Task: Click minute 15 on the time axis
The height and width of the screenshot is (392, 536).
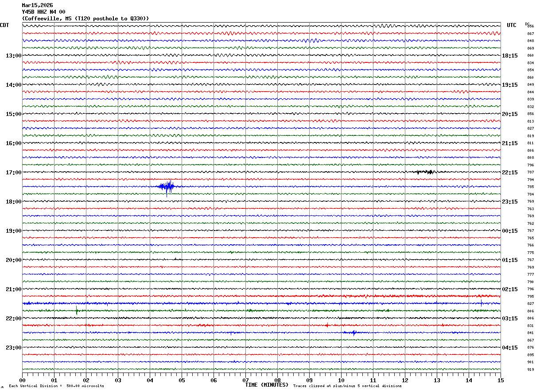Action: [x=500, y=380]
